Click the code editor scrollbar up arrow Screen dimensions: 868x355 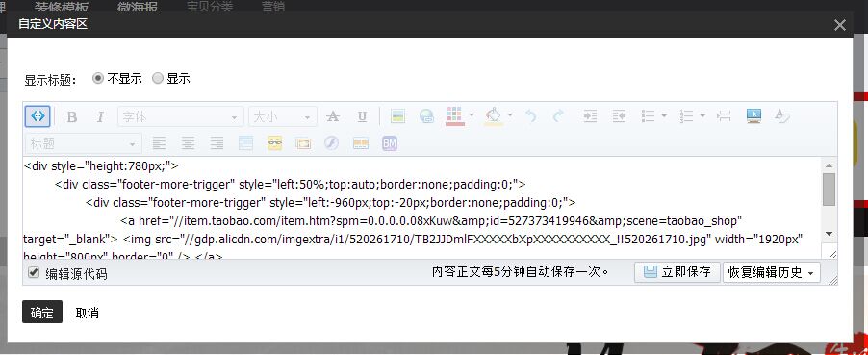click(829, 165)
